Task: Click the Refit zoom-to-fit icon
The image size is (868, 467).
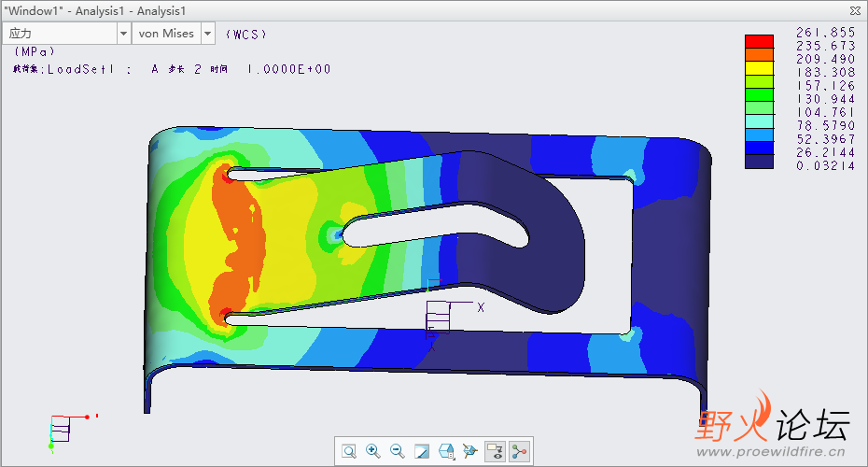Action: [x=349, y=451]
